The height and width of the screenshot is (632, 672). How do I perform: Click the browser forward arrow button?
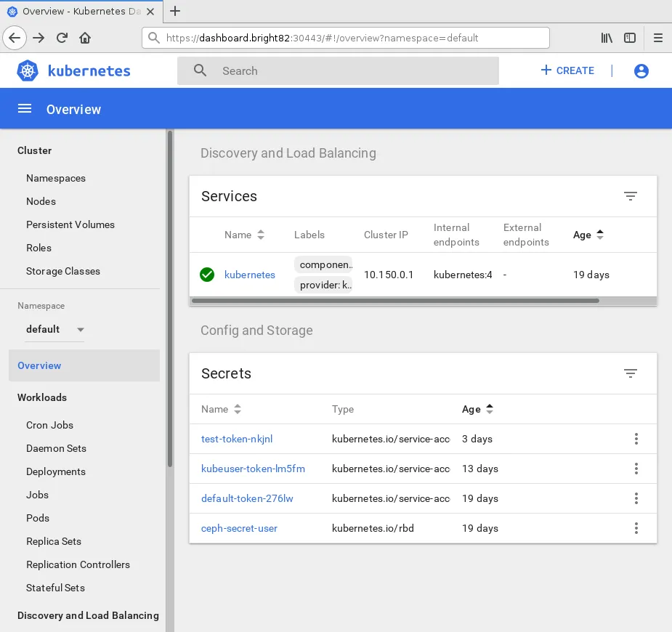[x=39, y=38]
